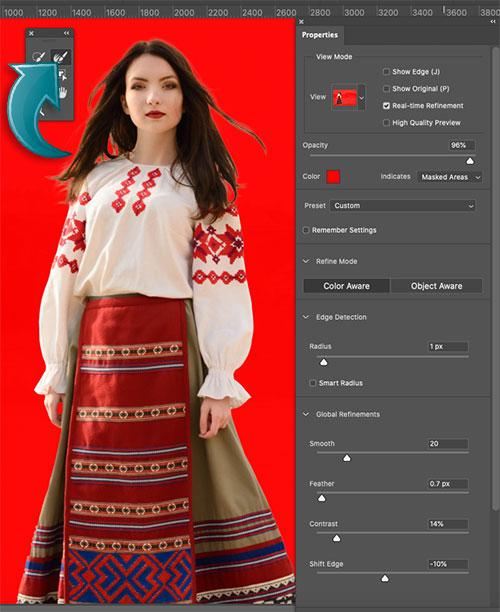Screen dimensions: 500x612
Task: Click the Radius slider handle
Action: (x=324, y=362)
